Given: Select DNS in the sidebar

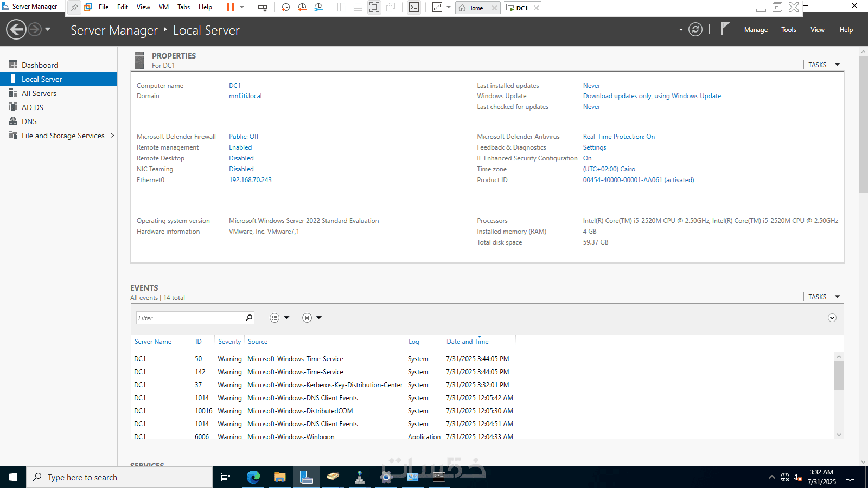Looking at the screenshot, I should (59, 121).
